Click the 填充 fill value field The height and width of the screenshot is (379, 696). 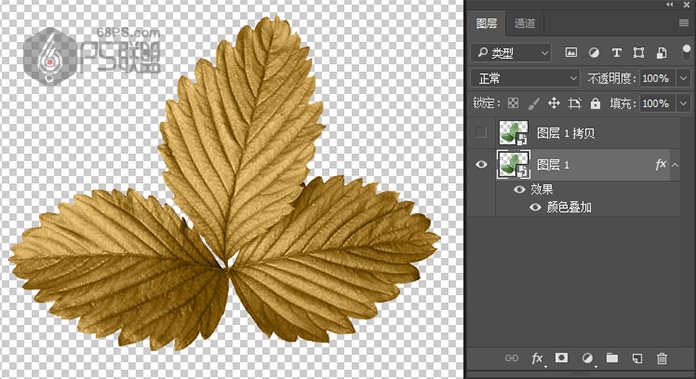point(656,104)
